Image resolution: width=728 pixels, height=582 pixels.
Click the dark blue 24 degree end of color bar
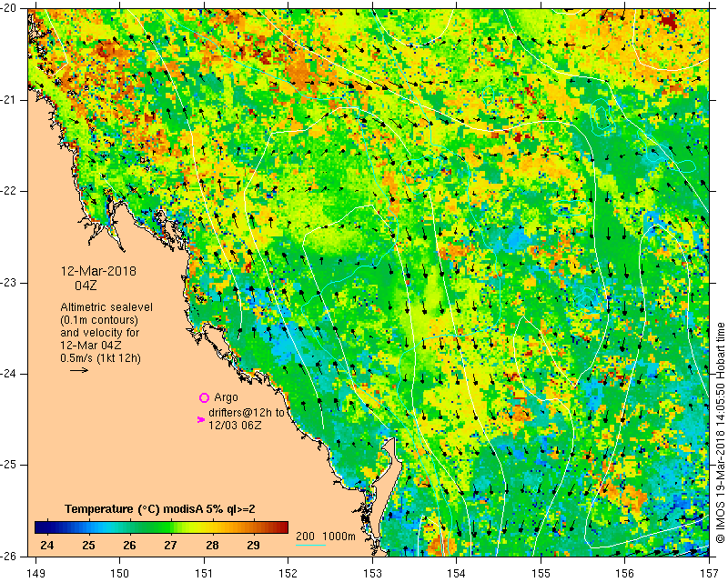40,527
